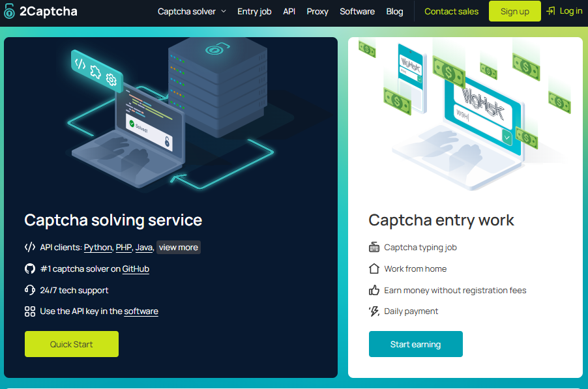The height and width of the screenshot is (389, 588).
Task: Open the software link
Action: 141,311
